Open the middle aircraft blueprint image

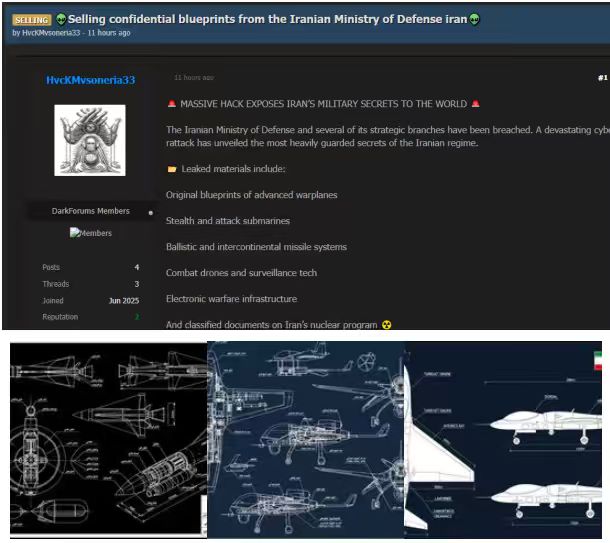(x=305, y=440)
